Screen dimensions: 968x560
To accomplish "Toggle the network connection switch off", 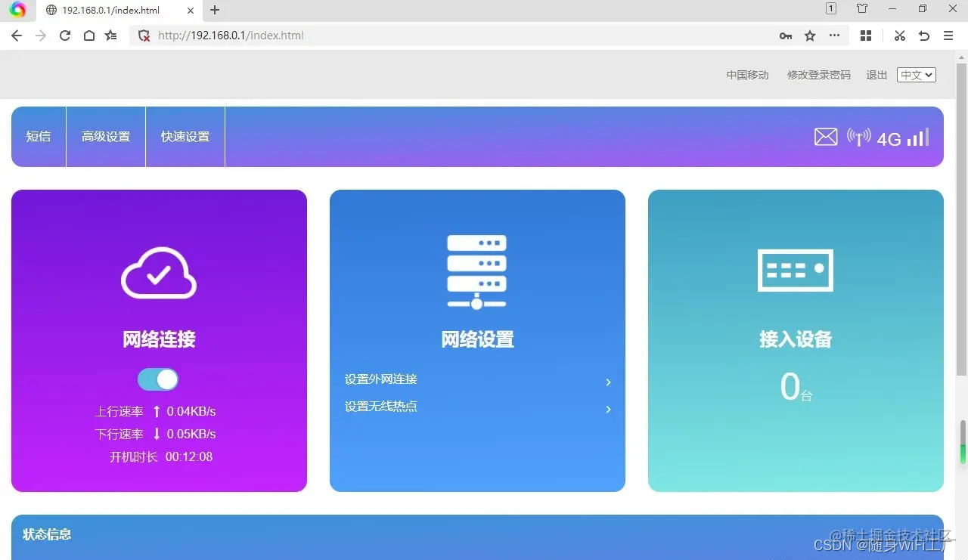I will (158, 379).
